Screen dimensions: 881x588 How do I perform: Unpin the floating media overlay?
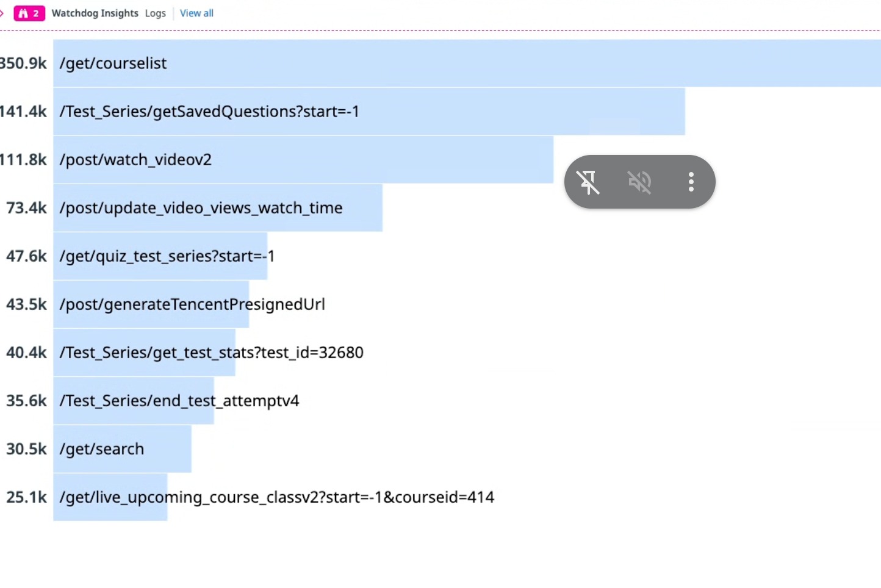coord(588,182)
